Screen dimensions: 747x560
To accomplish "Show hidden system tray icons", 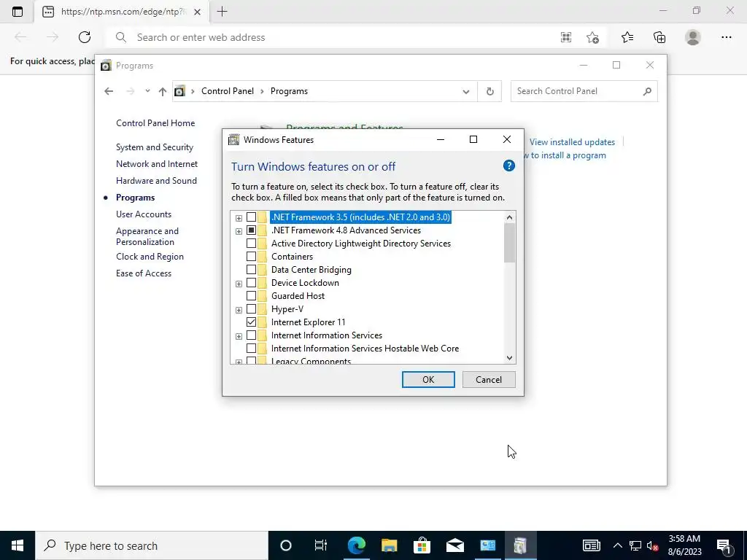I will pos(617,545).
